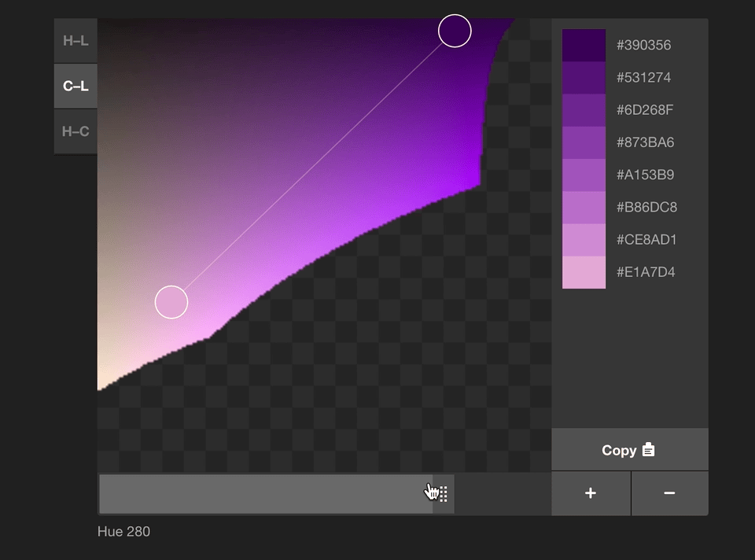The width and height of the screenshot is (755, 560).
Task: Pick the #A153B9 color swatch
Action: click(x=584, y=175)
